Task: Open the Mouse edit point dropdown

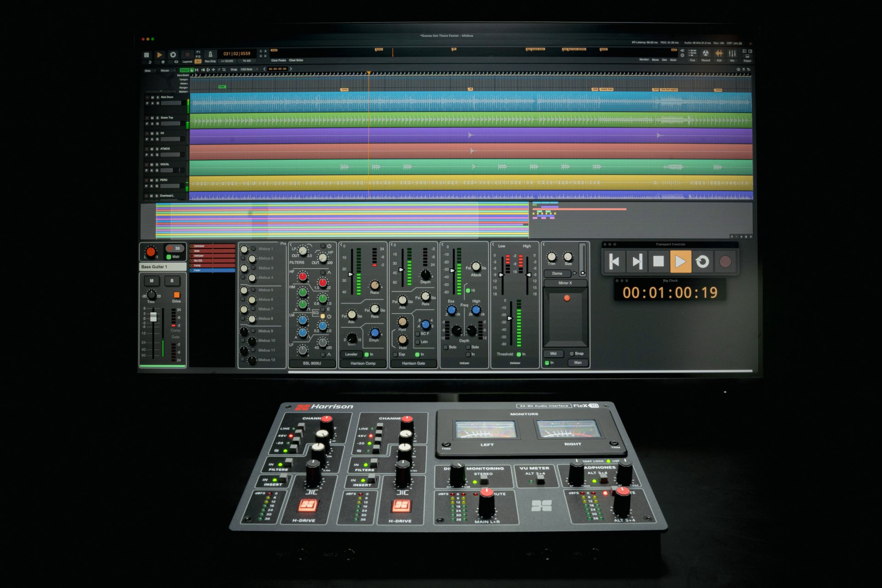Action: coord(168,71)
